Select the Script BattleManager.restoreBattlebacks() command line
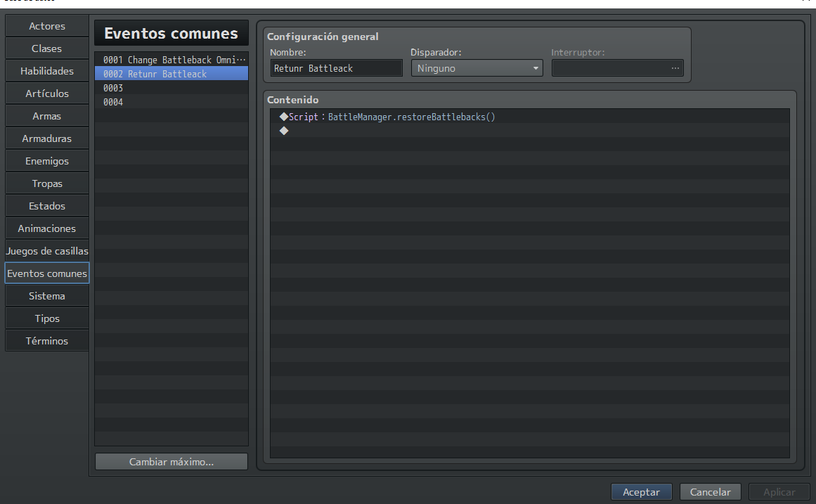Viewport: 816px width, 504px height. 530,117
